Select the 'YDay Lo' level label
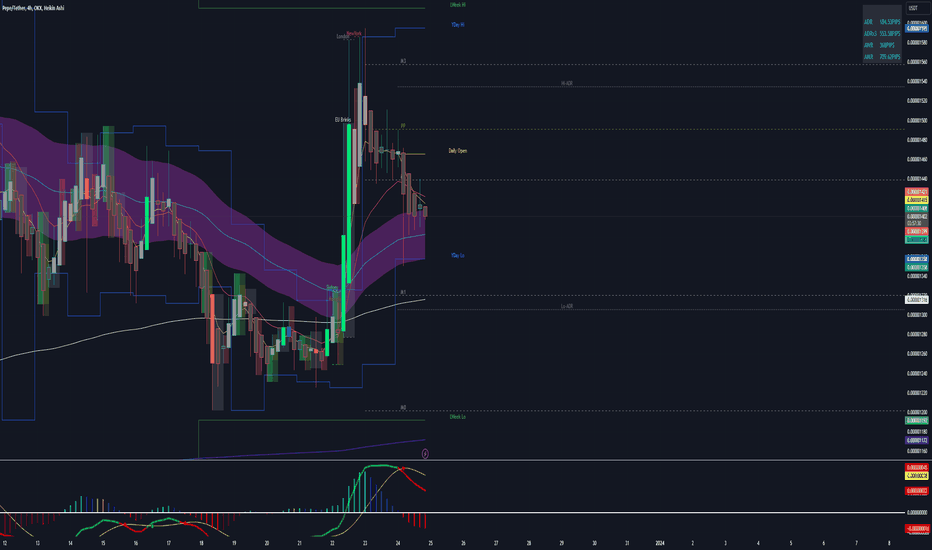 click(457, 256)
